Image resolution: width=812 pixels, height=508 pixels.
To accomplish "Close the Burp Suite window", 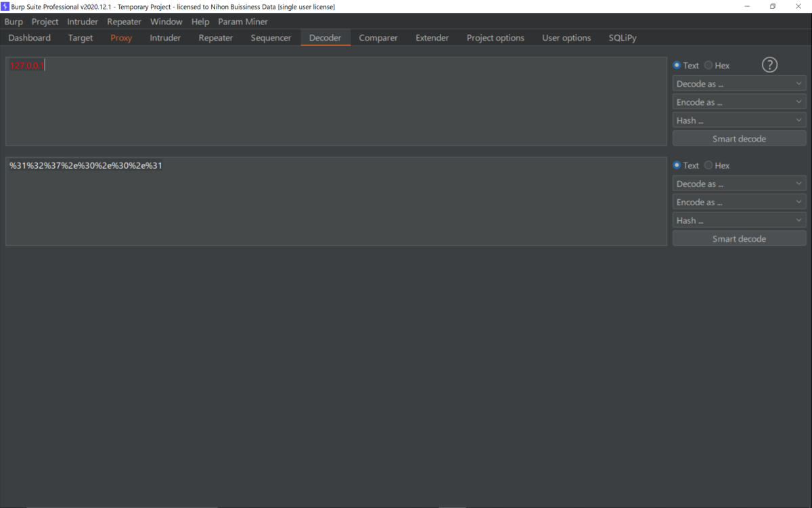I will pyautogui.click(x=798, y=6).
